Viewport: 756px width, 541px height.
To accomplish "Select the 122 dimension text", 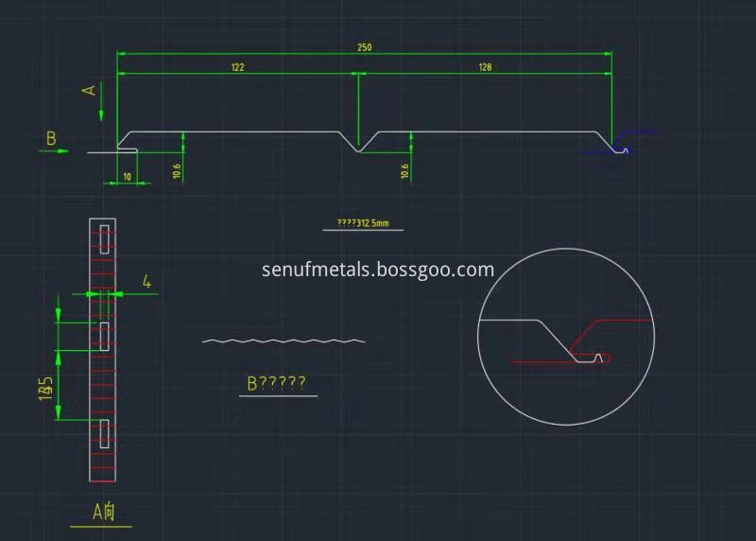I will tap(238, 67).
